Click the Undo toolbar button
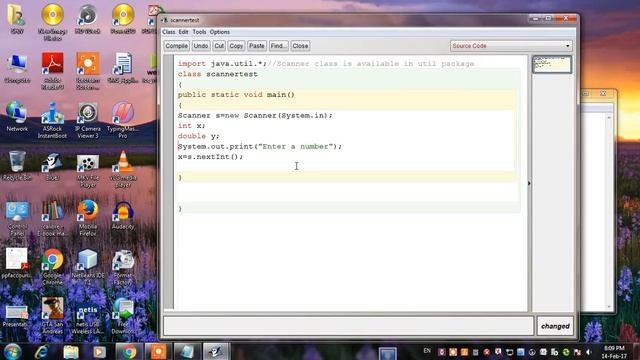 click(200, 46)
